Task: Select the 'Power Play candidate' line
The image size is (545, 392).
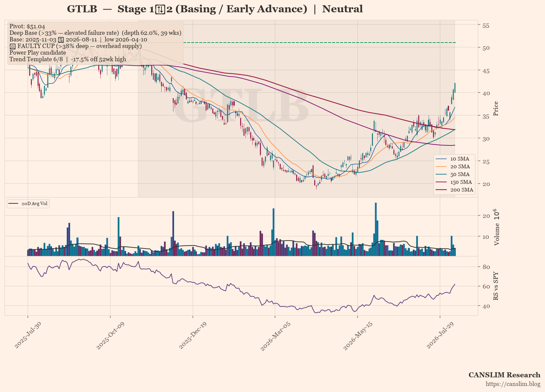Action: pyautogui.click(x=38, y=53)
